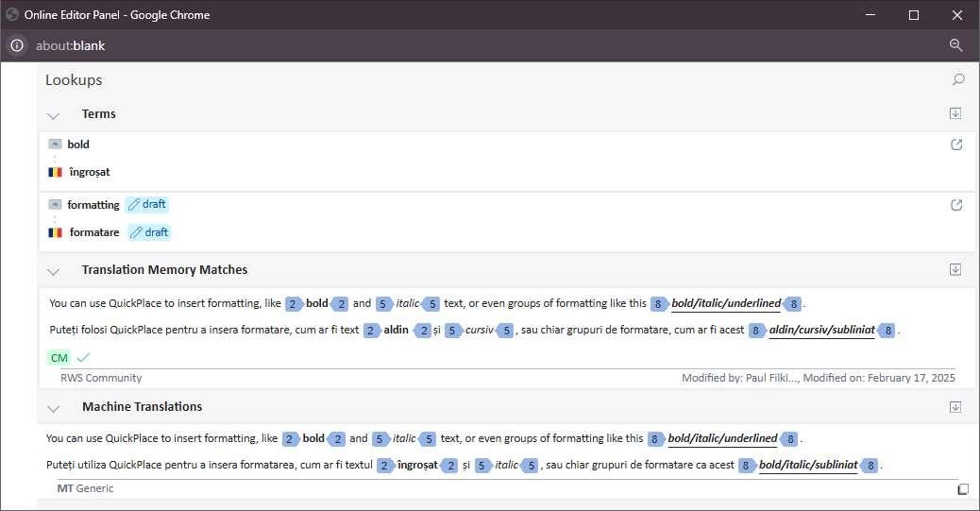Click opening tag 5 before cursiv
The image size is (980, 511).
point(453,331)
